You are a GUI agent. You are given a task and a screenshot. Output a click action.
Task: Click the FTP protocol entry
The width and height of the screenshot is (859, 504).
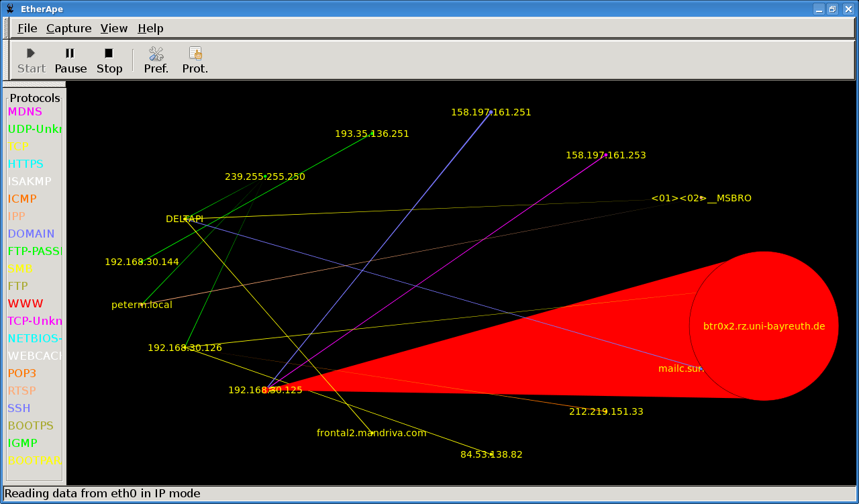[x=18, y=286]
